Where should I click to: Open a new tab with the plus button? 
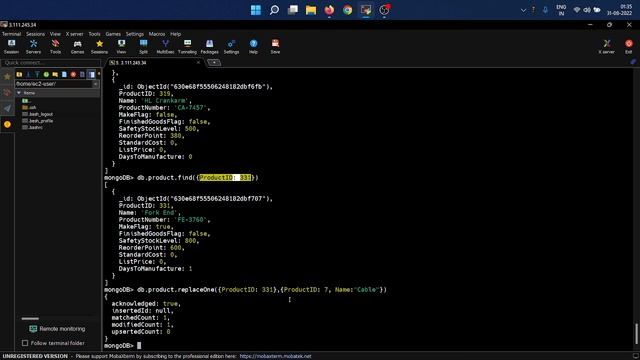tap(214, 62)
